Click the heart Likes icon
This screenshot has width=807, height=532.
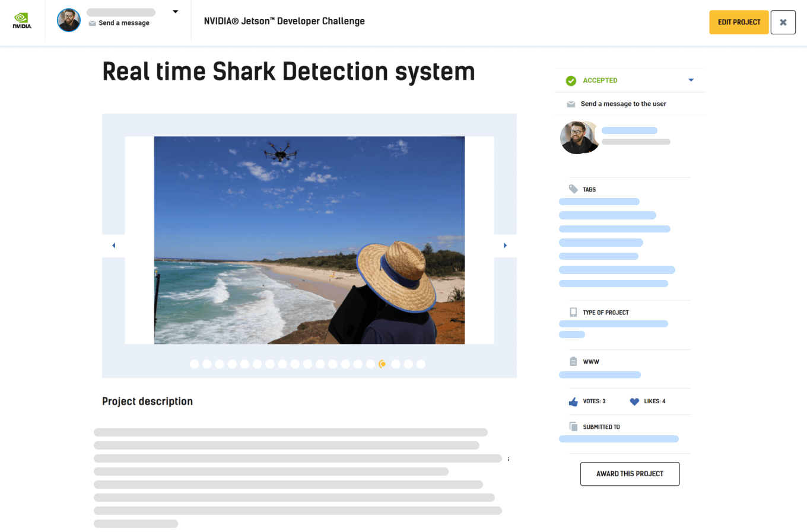634,402
